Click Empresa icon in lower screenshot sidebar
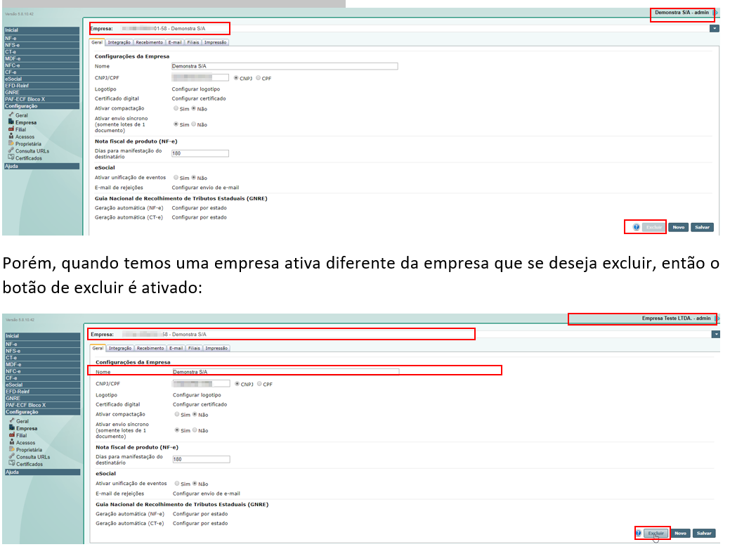Viewport: 756px width, 554px height. pos(12,428)
